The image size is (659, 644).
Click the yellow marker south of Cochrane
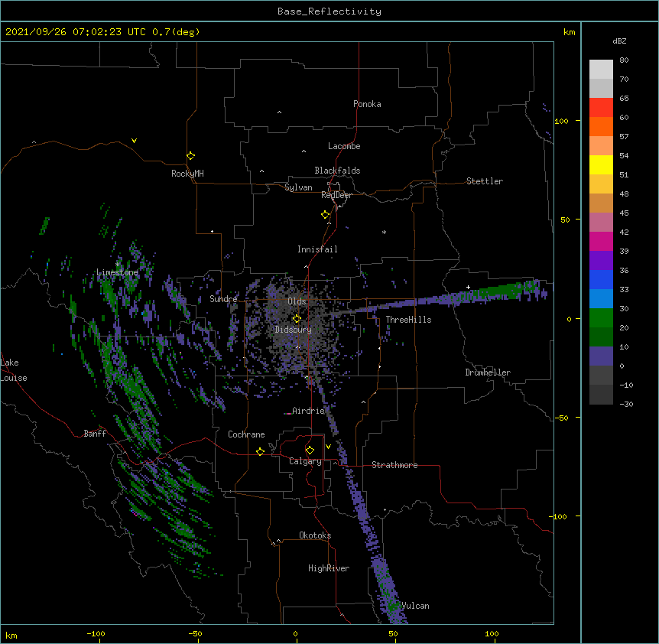[260, 451]
